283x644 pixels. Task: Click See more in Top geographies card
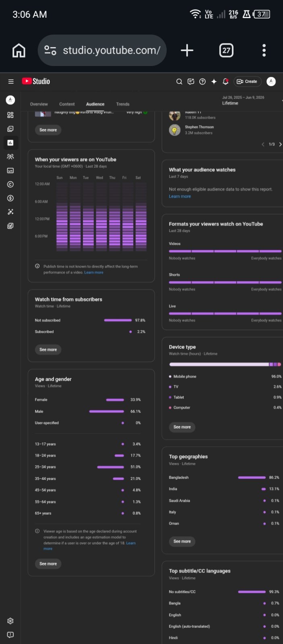coord(182,541)
